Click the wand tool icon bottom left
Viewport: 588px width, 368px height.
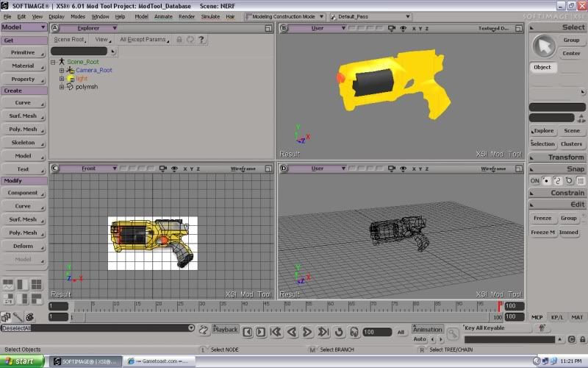tap(18, 317)
